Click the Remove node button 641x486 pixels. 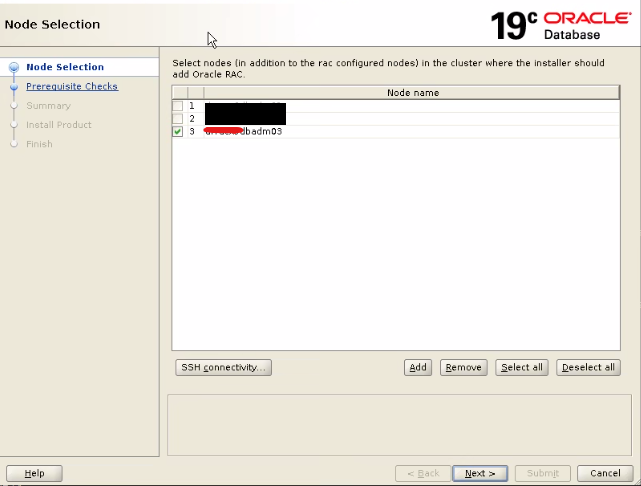click(x=464, y=367)
